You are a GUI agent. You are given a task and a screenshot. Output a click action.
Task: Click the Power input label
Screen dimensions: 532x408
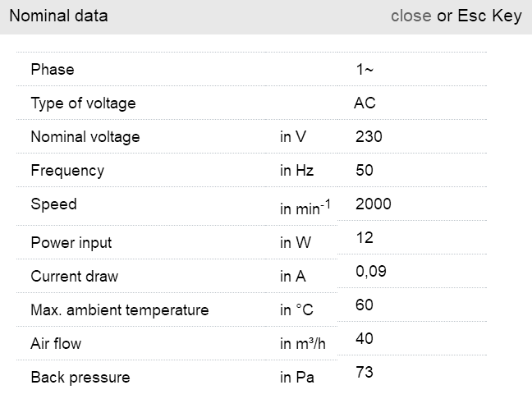[71, 243]
